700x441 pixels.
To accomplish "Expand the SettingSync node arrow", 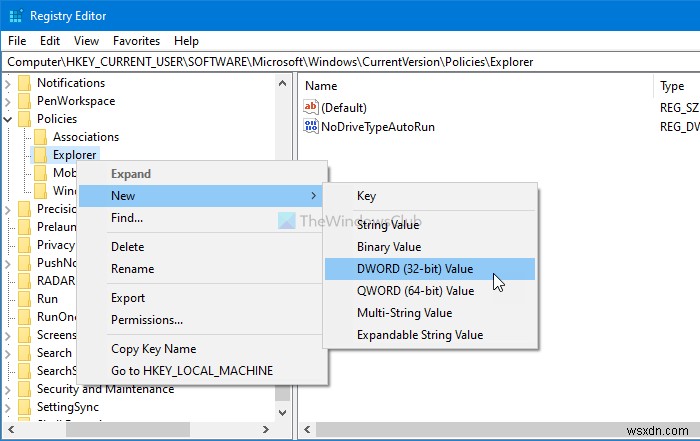I will 8,407.
